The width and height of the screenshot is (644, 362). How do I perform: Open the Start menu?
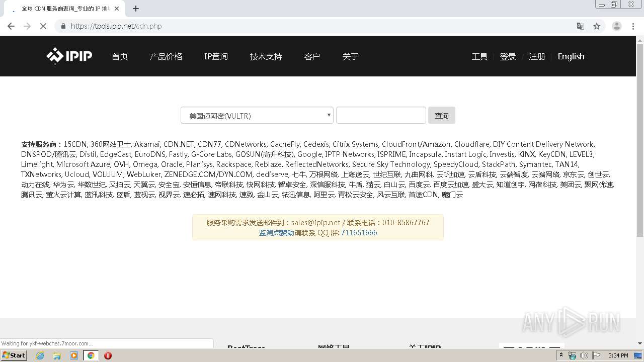point(14,355)
